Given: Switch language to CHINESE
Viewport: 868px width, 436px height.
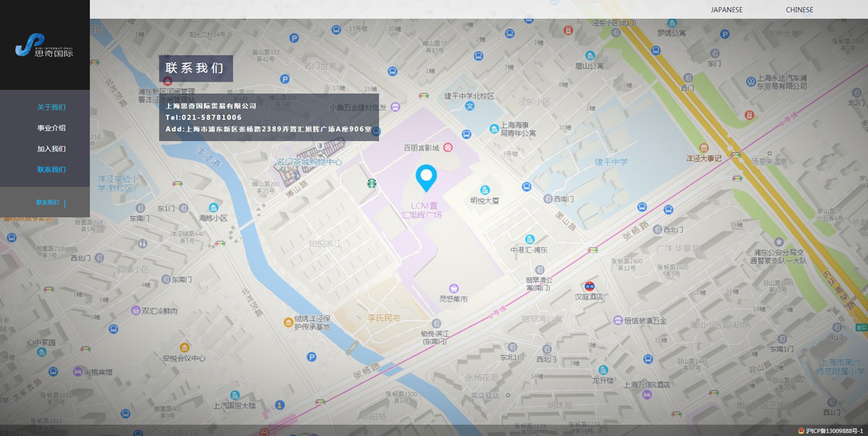Looking at the screenshot, I should point(799,10).
